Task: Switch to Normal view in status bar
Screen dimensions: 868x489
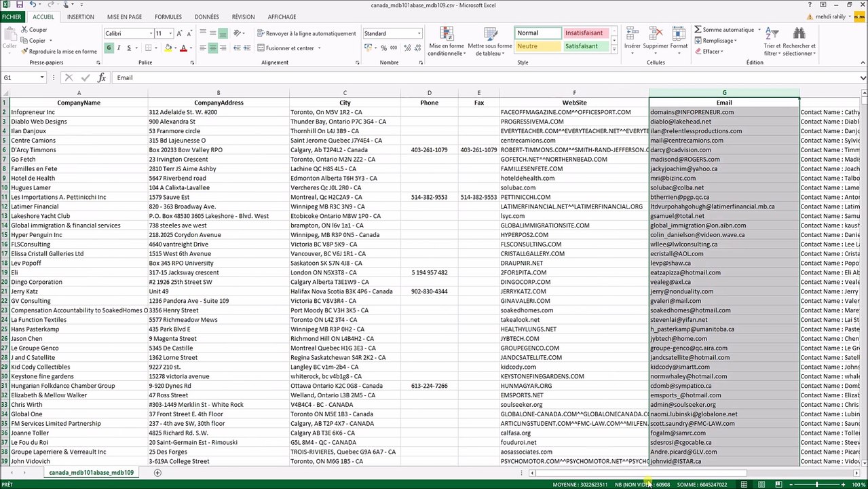Action: (x=744, y=484)
